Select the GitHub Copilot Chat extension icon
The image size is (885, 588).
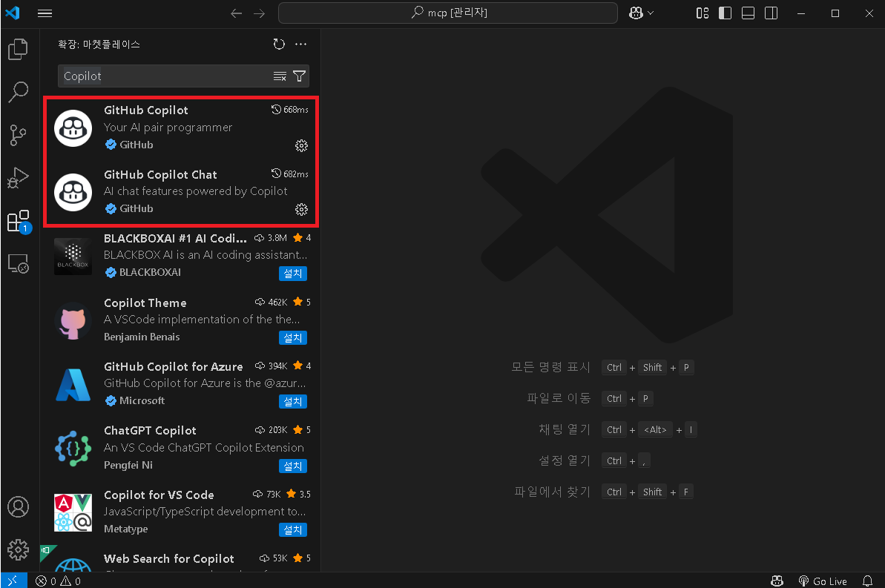pos(73,193)
